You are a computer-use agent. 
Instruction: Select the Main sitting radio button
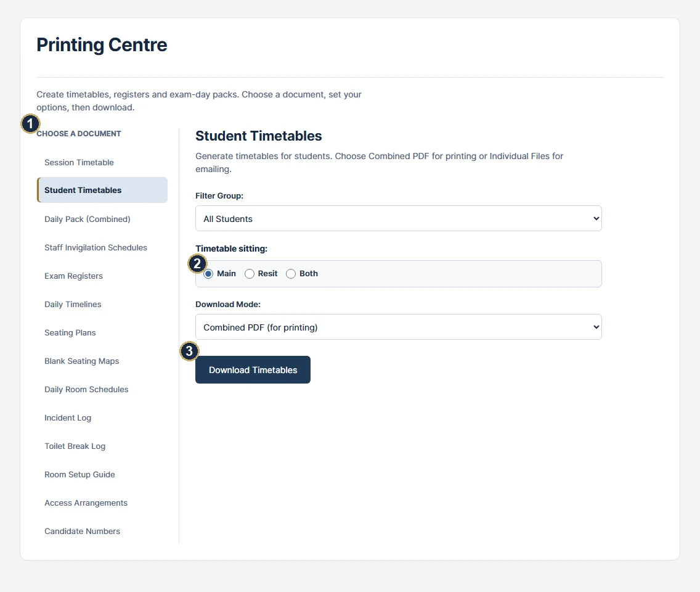[x=208, y=274]
